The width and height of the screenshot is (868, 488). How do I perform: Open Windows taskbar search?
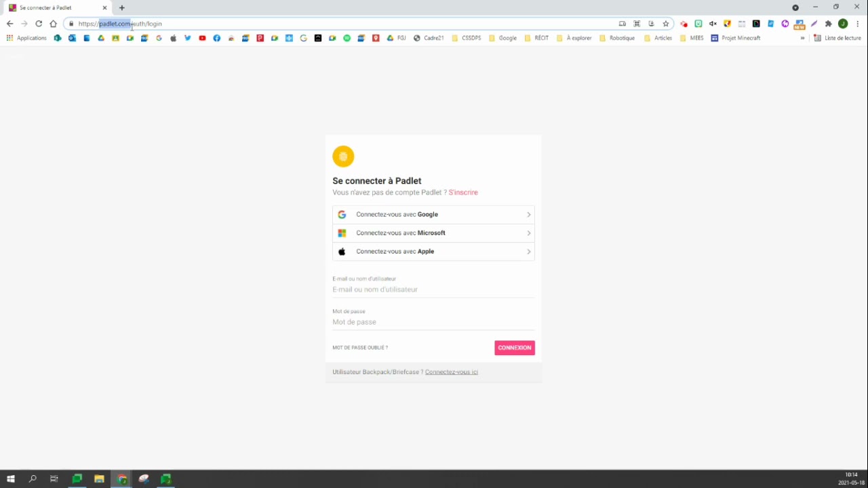pos(33,479)
